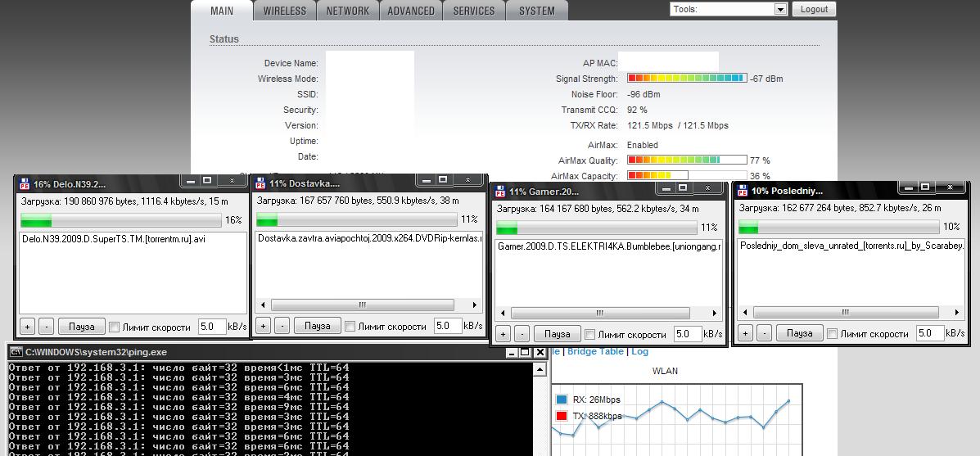
Task: Click speed limit value field in Delo.N39 window
Action: tap(210, 327)
